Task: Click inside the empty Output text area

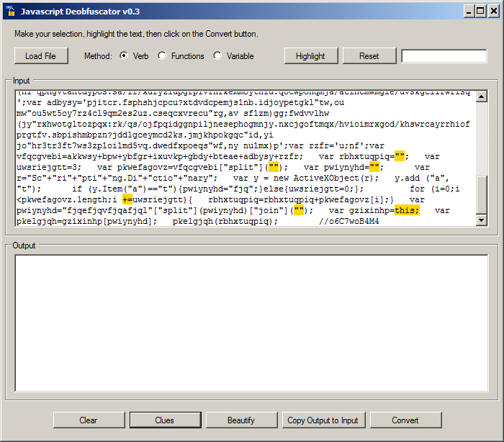Action: pos(251,323)
